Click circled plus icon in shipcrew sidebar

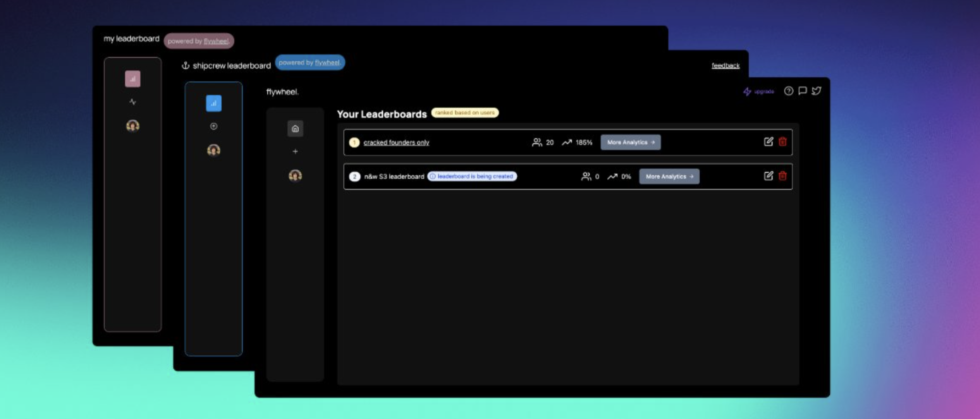pos(213,126)
